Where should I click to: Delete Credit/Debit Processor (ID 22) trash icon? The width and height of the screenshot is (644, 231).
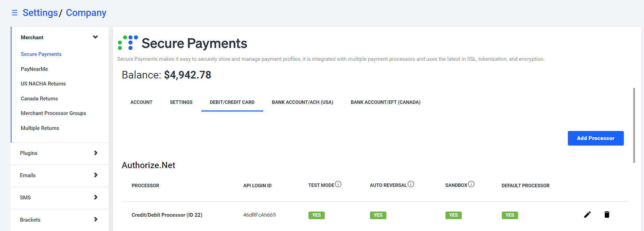click(607, 215)
